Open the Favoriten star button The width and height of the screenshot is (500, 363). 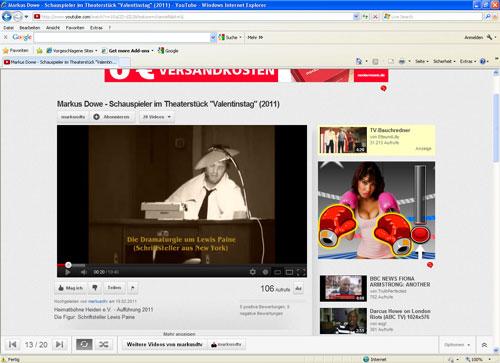coord(16,51)
